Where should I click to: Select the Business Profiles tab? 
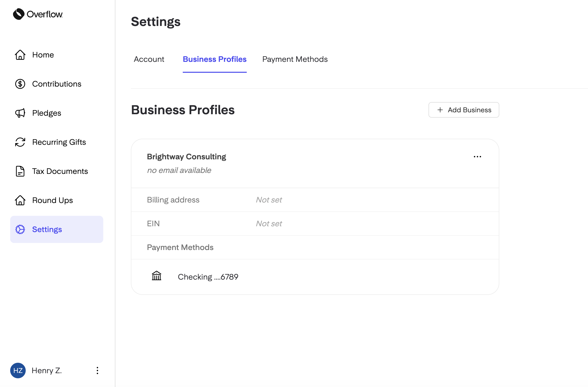tap(215, 59)
